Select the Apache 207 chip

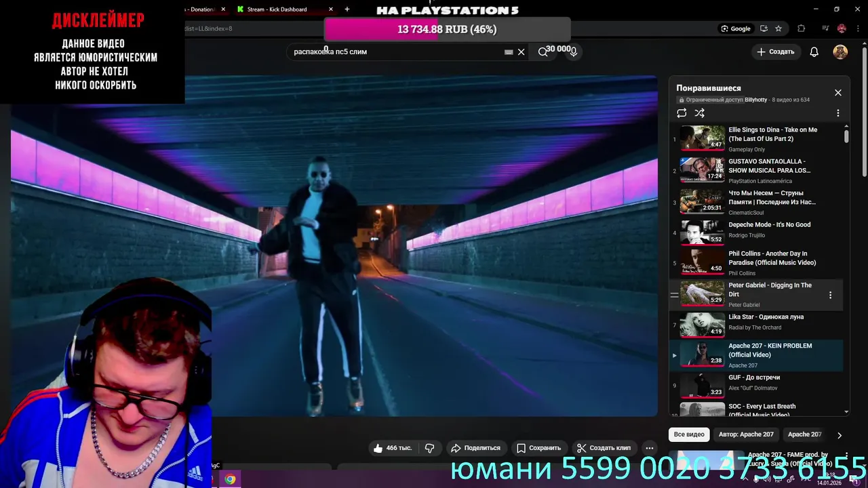click(x=804, y=434)
